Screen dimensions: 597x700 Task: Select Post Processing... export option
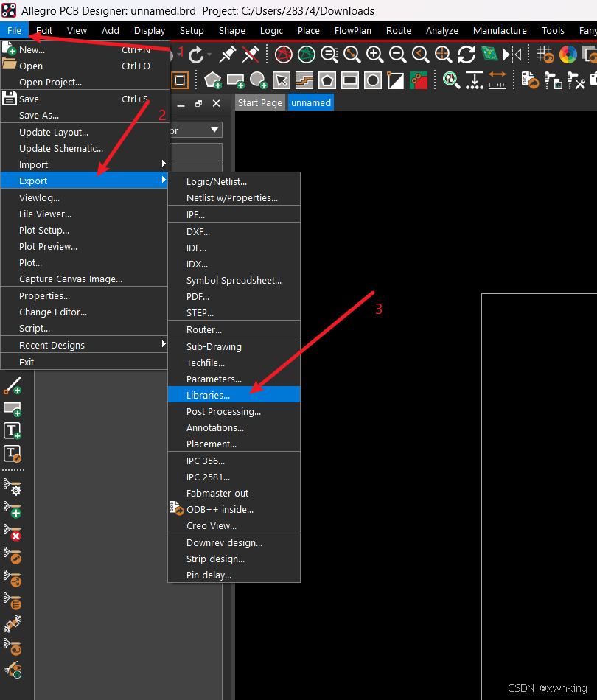[234, 412]
